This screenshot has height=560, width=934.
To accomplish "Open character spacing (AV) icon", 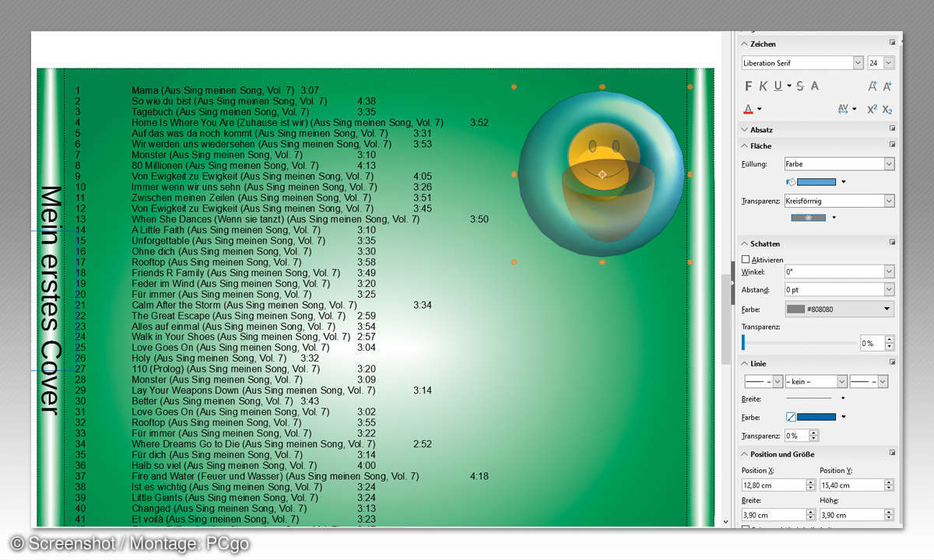I will (x=843, y=109).
